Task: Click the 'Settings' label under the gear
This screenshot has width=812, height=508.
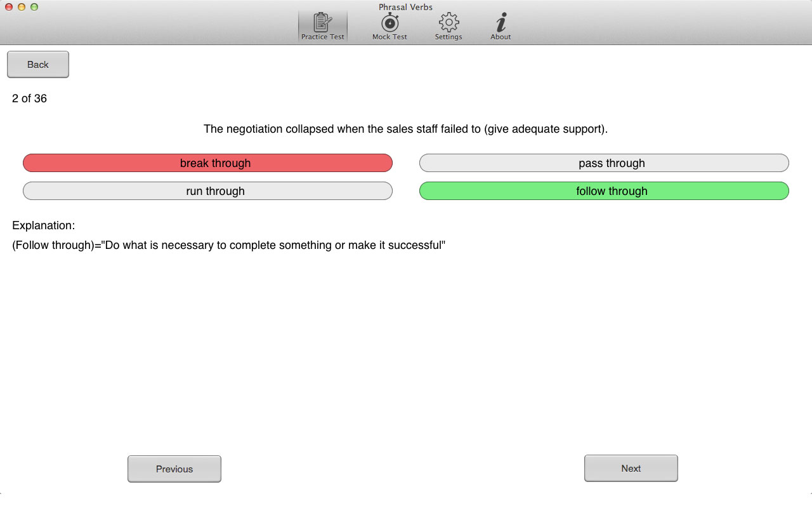Action: click(449, 37)
